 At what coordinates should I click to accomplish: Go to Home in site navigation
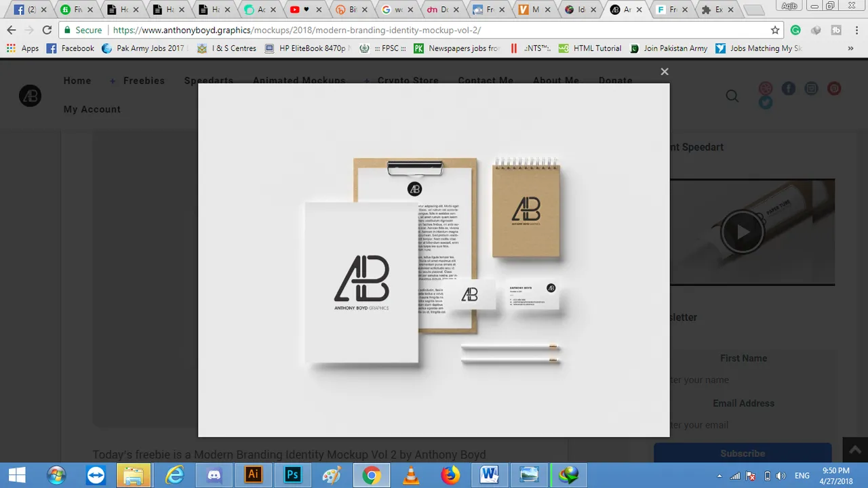point(77,81)
